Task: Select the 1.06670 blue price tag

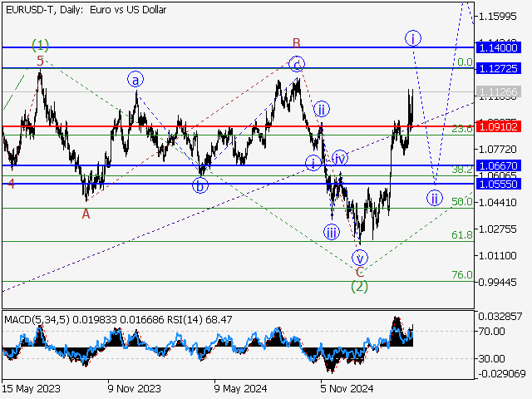Action: point(499,165)
